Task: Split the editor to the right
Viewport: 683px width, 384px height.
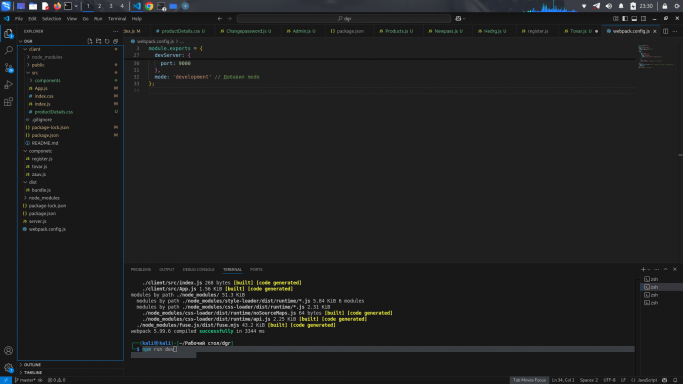Action: pos(666,31)
